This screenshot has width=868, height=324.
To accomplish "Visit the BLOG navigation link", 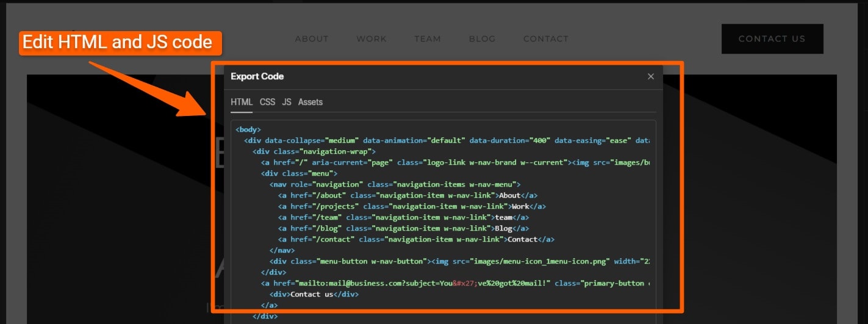I will tap(482, 38).
